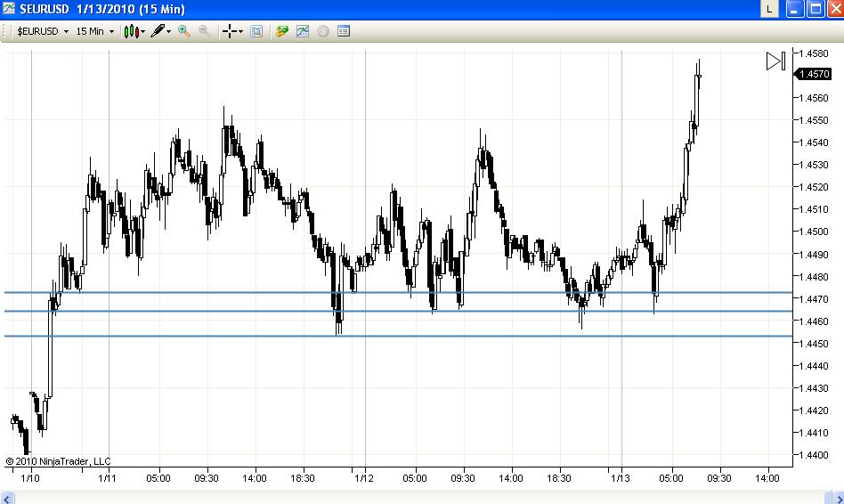Click the 1.4500 price axis label
Image resolution: width=844 pixels, height=504 pixels.
(x=814, y=232)
